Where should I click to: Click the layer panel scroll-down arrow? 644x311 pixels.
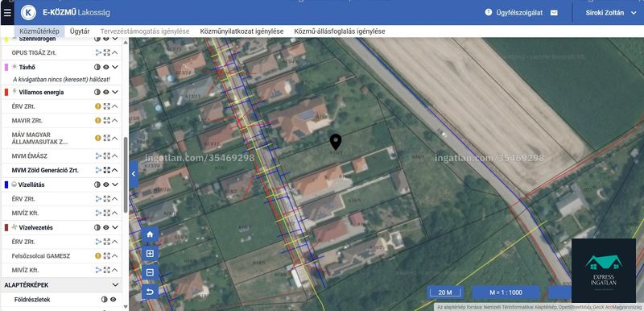pyautogui.click(x=126, y=308)
